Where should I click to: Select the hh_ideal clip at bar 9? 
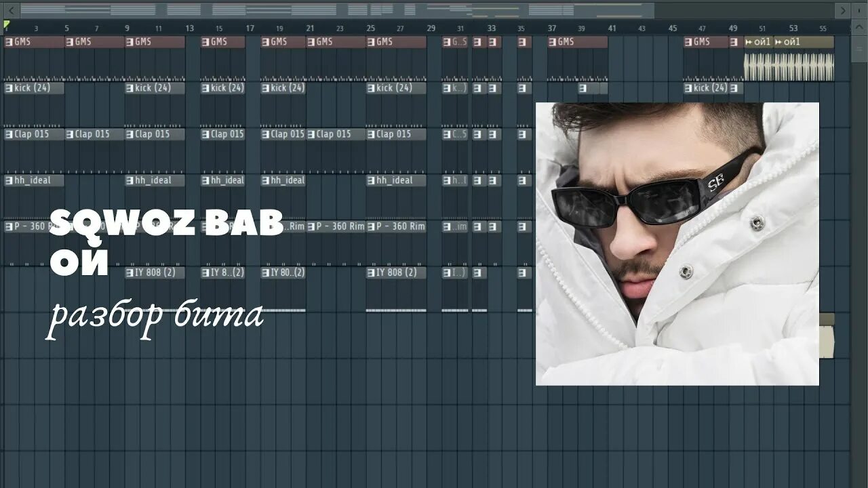[155, 180]
